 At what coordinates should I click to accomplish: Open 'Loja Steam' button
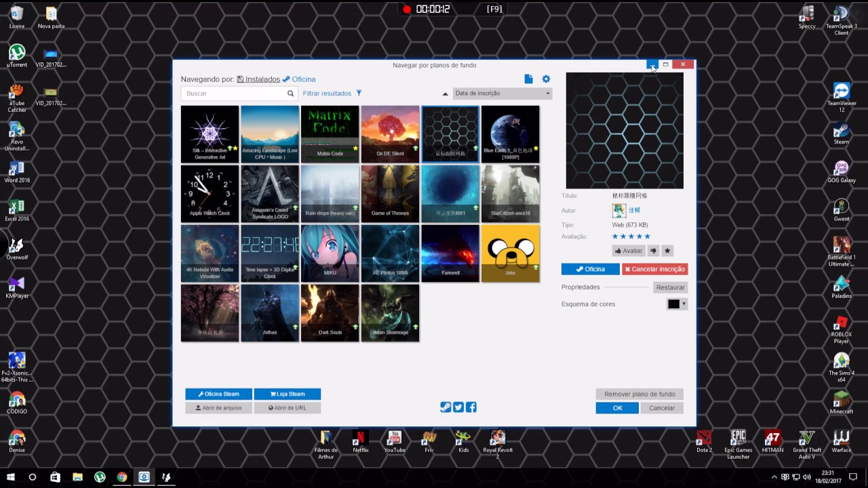point(288,394)
